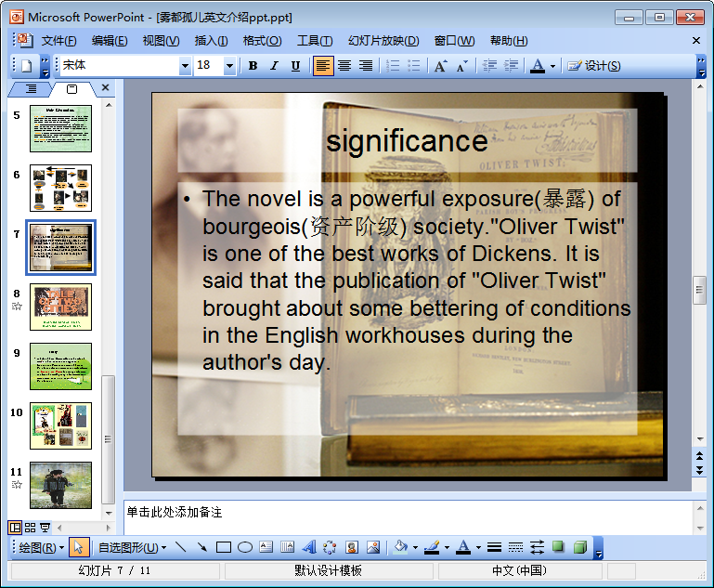
Task: Apply font color in formatting toolbar
Action: [538, 66]
